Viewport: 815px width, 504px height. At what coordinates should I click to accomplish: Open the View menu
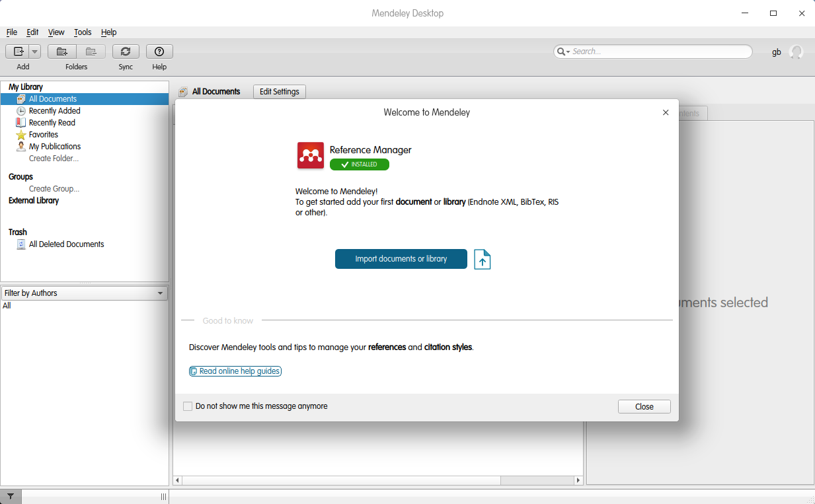[56, 32]
